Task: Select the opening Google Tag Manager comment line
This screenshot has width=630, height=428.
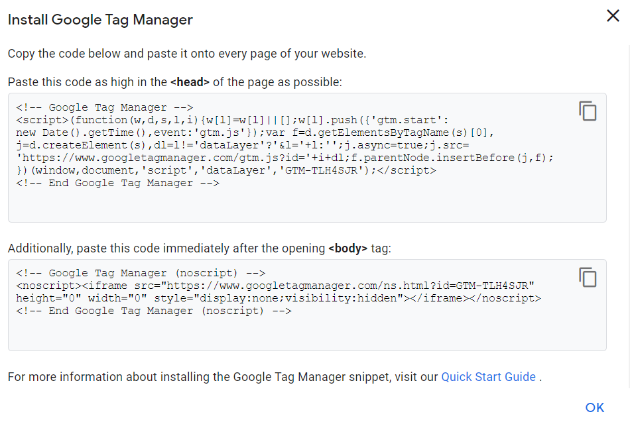Action: pos(105,107)
